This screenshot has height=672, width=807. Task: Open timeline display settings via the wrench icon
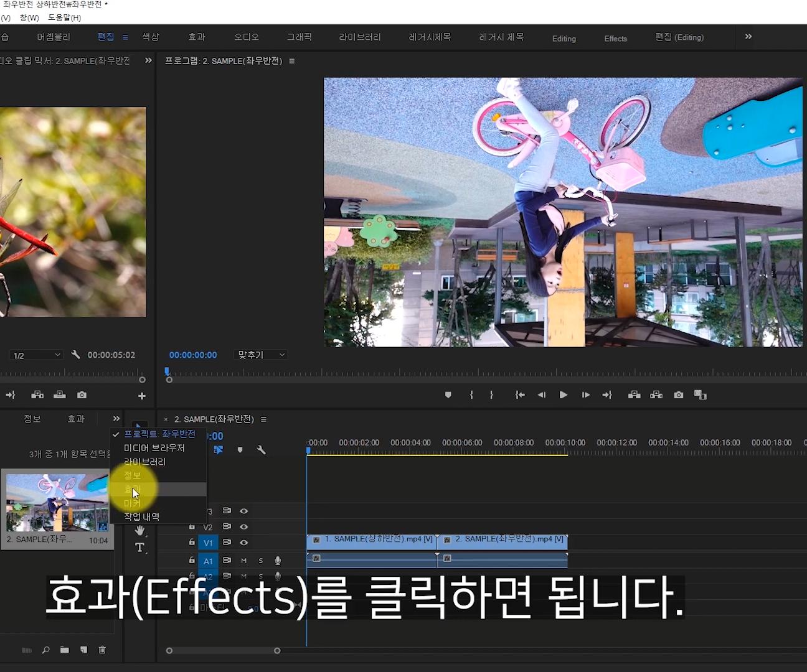262,450
